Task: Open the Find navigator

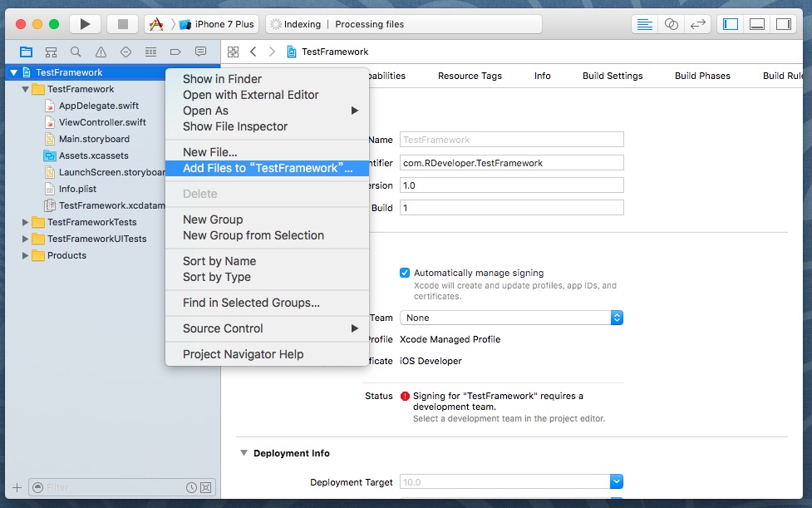Action: [76, 52]
